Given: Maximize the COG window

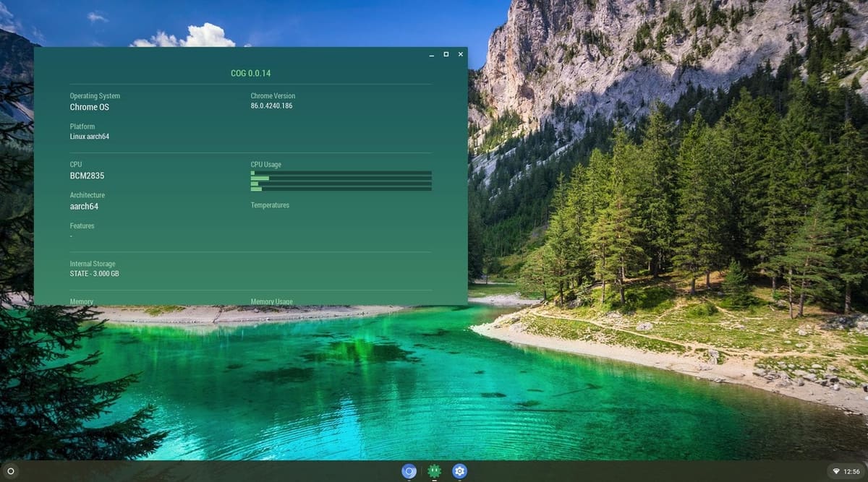Looking at the screenshot, I should 446,54.
